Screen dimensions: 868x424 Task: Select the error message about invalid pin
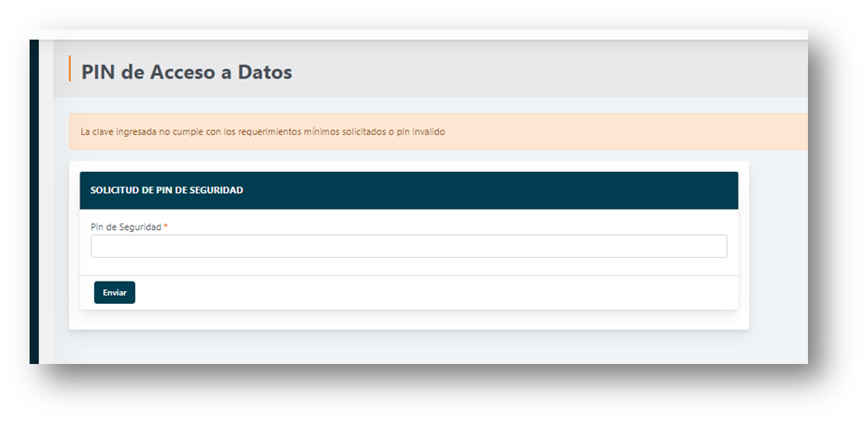tap(263, 132)
